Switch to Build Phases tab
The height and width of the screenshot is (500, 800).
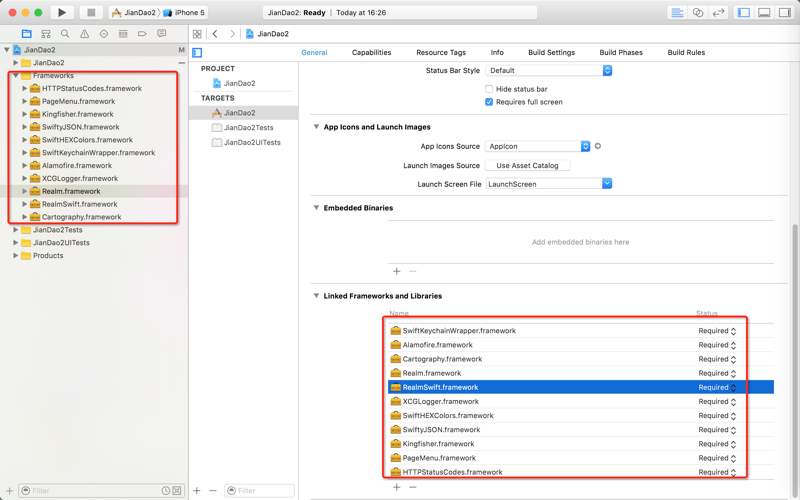tap(621, 53)
